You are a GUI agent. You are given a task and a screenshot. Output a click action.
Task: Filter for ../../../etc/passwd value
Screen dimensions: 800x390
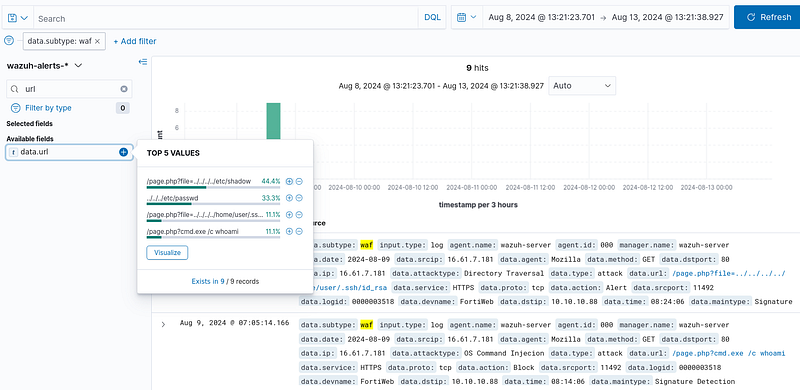(x=289, y=198)
